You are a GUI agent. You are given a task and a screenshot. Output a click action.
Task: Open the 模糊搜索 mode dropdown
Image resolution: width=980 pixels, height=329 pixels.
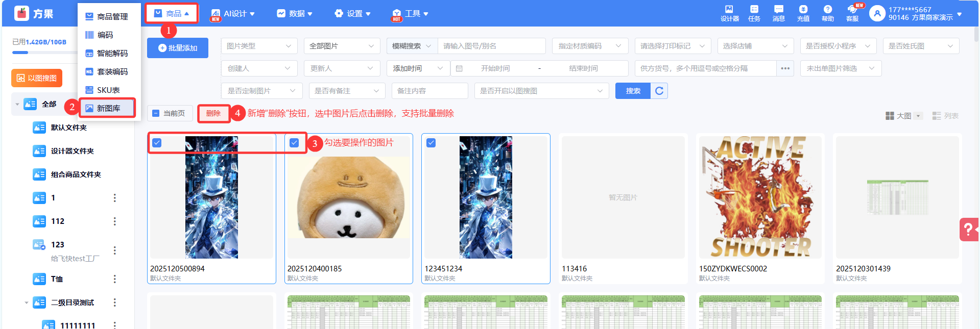click(x=412, y=46)
